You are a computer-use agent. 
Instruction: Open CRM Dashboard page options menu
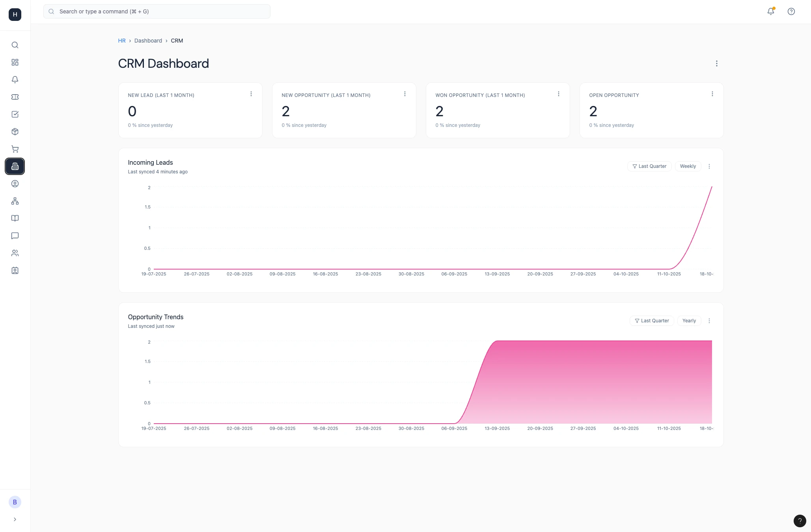point(717,63)
